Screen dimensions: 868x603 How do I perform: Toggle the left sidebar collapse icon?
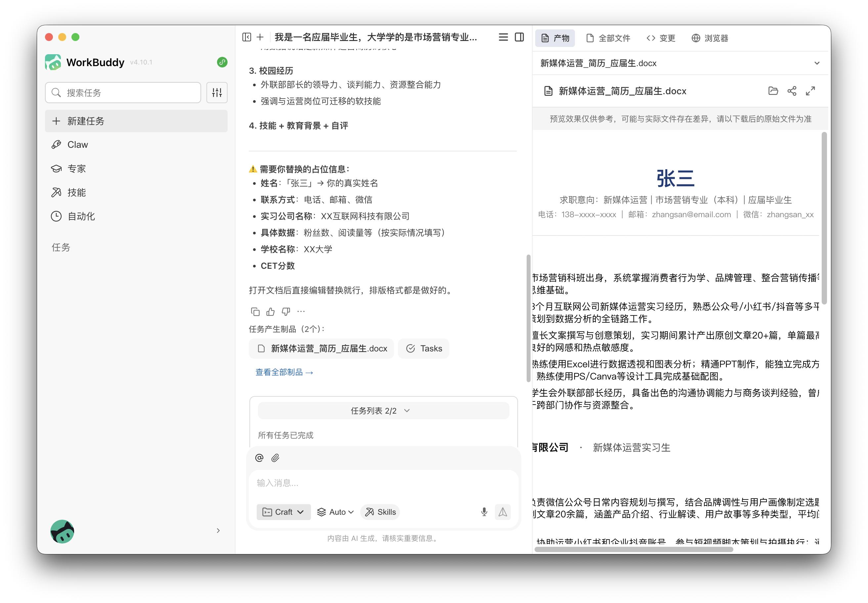(246, 37)
